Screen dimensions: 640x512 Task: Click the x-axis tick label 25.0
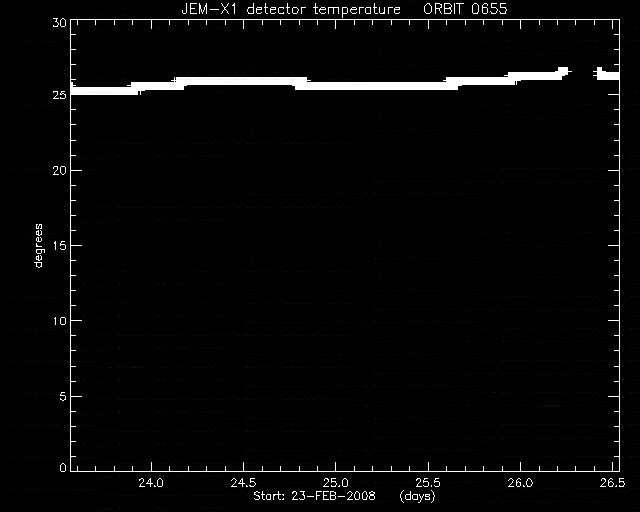pos(336,483)
